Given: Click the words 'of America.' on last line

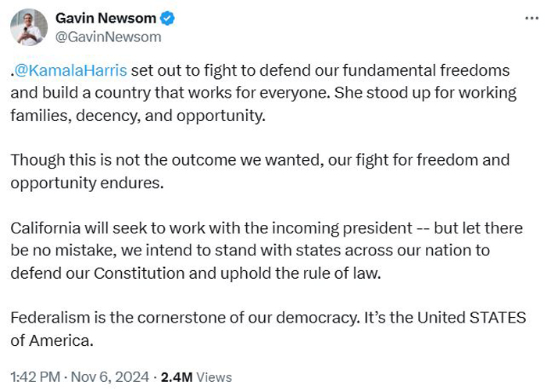Looking at the screenshot, I should click(x=52, y=340).
